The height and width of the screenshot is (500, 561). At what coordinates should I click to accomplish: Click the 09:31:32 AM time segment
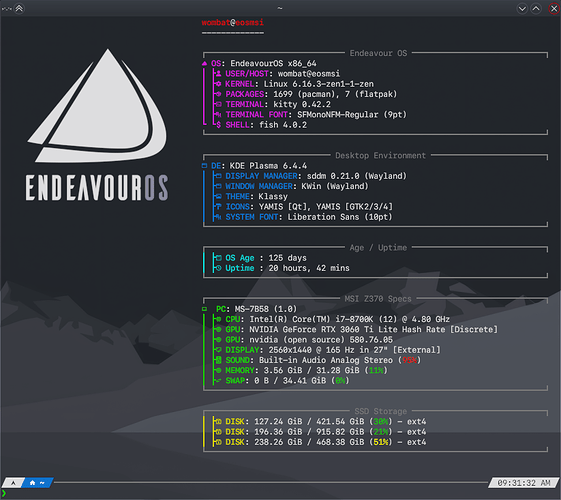click(x=524, y=483)
